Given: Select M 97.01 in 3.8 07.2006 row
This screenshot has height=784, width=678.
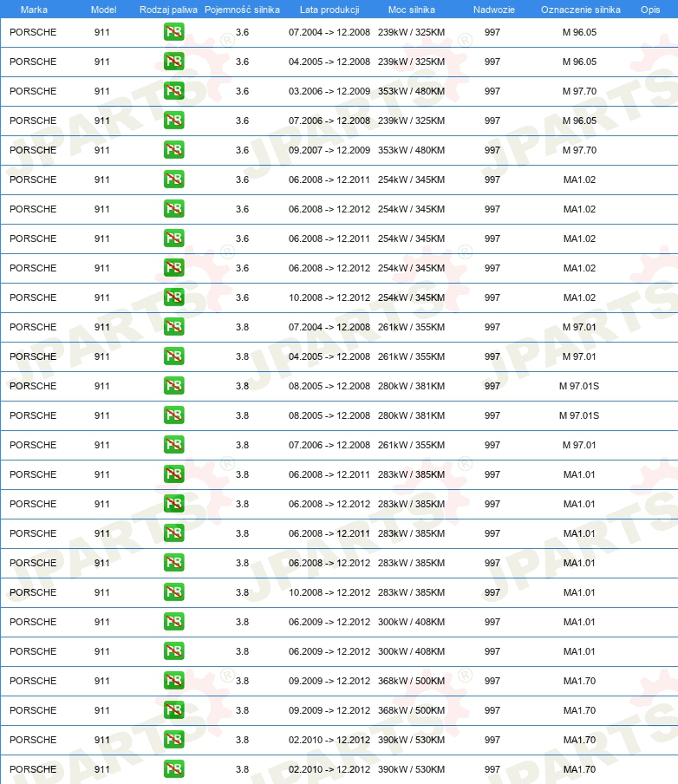Looking at the screenshot, I should coord(579,445).
